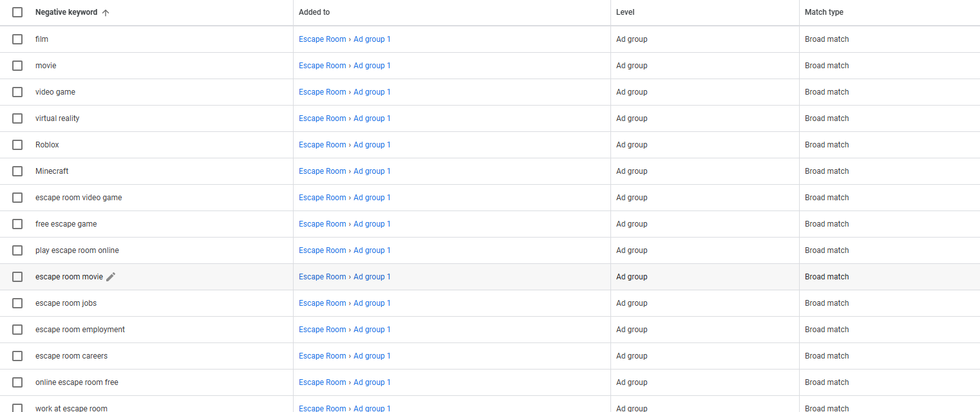The height and width of the screenshot is (412, 980).
Task: Select the movie keyword row checkbox
Action: pos(17,66)
